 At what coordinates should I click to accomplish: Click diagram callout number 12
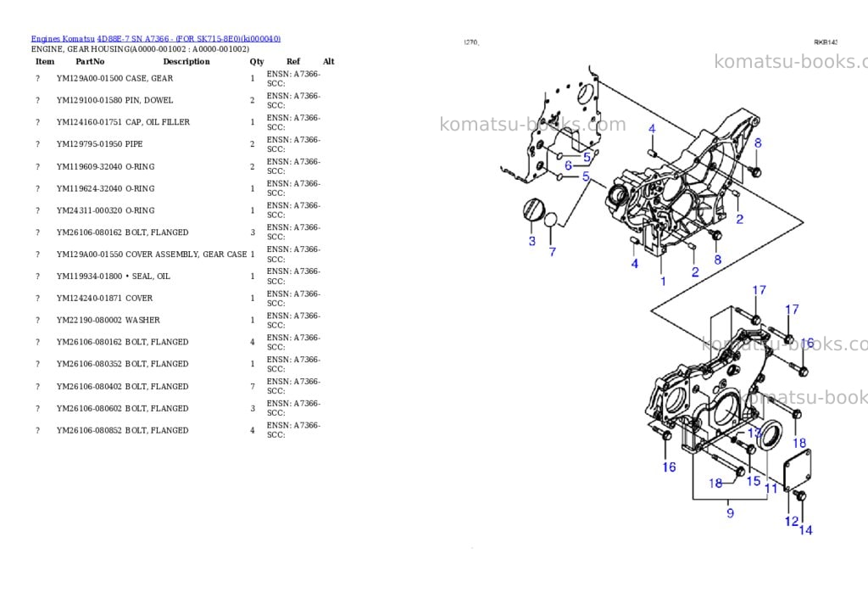click(792, 522)
